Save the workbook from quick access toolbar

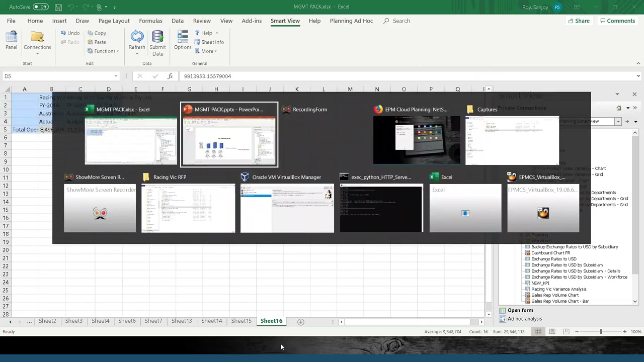58,7
